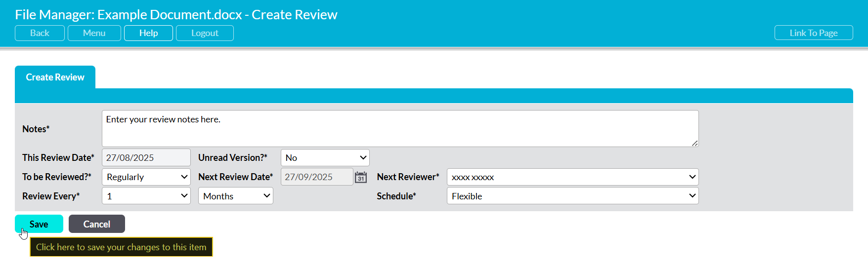Screen dimensions: 868x264
Task: Click the Next Review Date input field
Action: point(316,177)
